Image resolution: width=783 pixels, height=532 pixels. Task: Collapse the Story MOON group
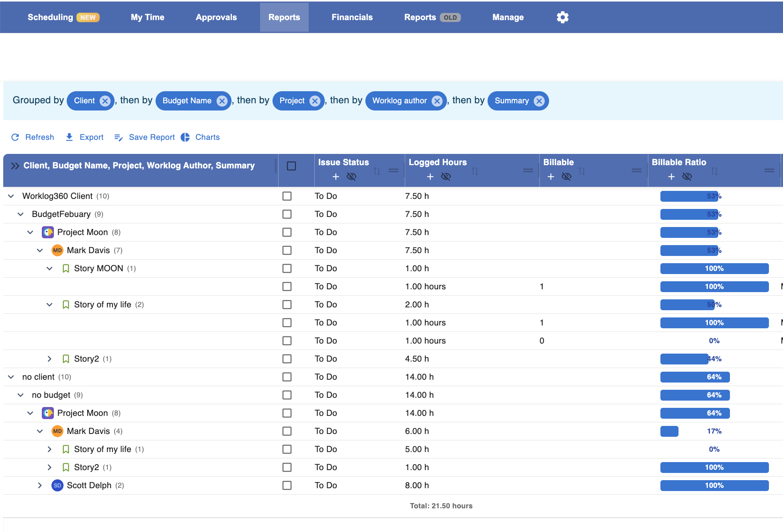click(49, 268)
